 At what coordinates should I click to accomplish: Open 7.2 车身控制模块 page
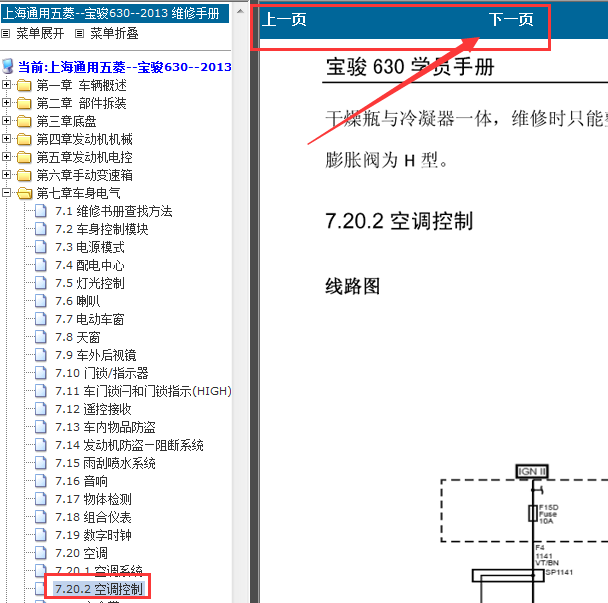coord(102,229)
